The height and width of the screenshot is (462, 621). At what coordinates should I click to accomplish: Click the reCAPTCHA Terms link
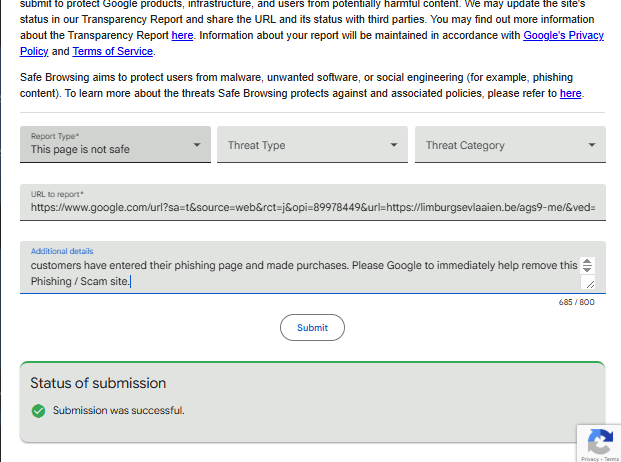[x=610, y=459]
